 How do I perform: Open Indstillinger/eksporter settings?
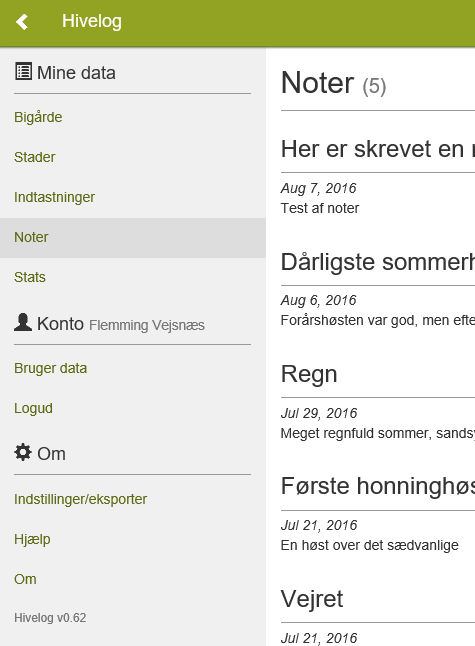coord(80,499)
